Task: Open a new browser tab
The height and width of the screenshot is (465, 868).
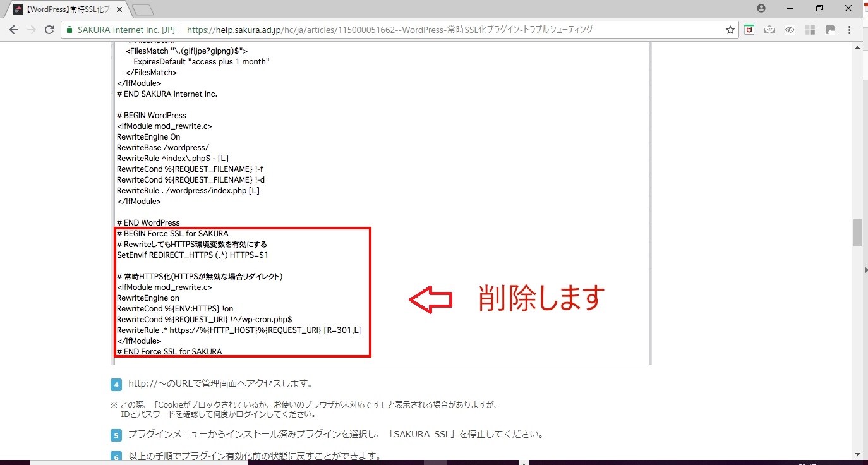Action: click(x=143, y=9)
